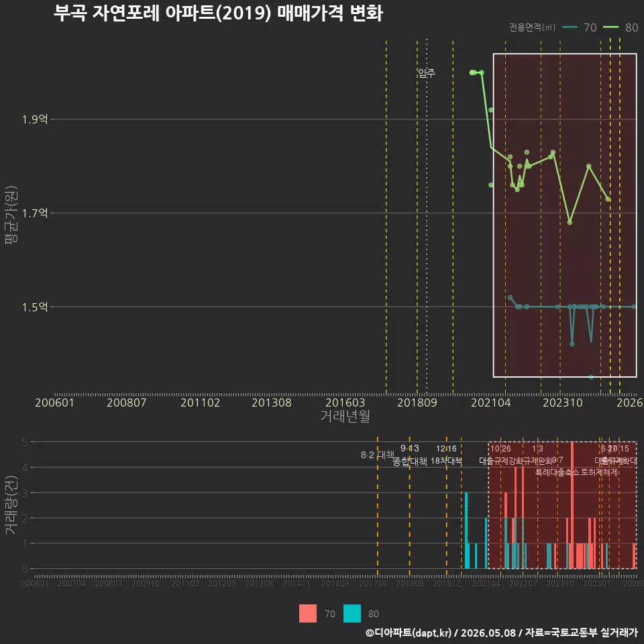Viewport: 644px width, 644px height.
Task: Select the 70㎡ line swatch in the top legend
Action: click(570, 27)
